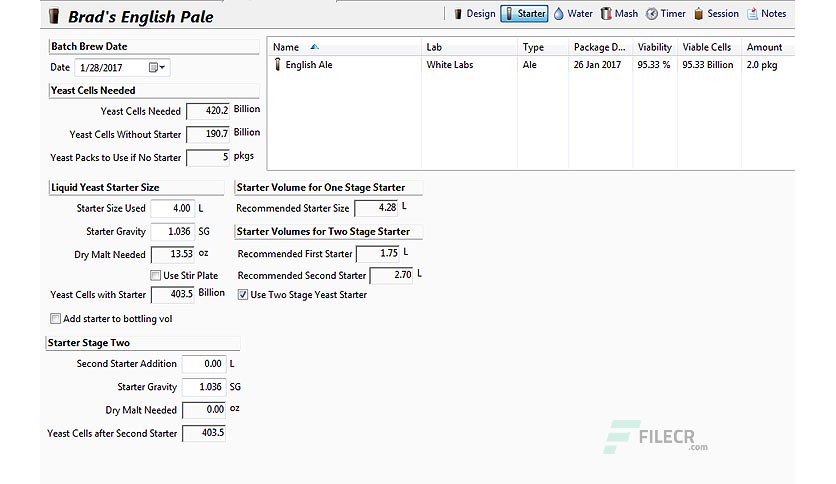Viewport: 836px width, 484px height.
Task: Switch to the Water tab
Action: (573, 14)
